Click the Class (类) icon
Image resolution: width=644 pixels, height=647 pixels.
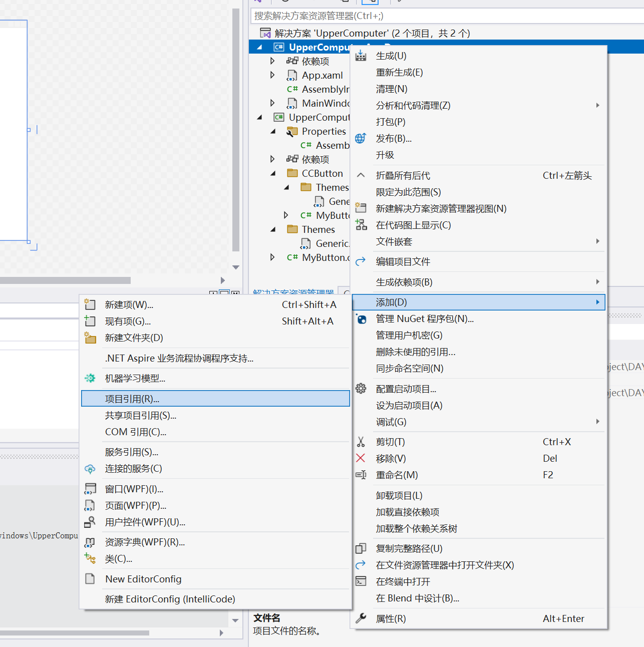click(90, 558)
